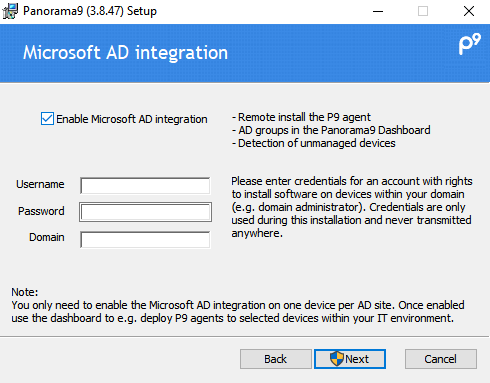Minimize the setup window
This screenshot has width=490, height=383.
(378, 11)
